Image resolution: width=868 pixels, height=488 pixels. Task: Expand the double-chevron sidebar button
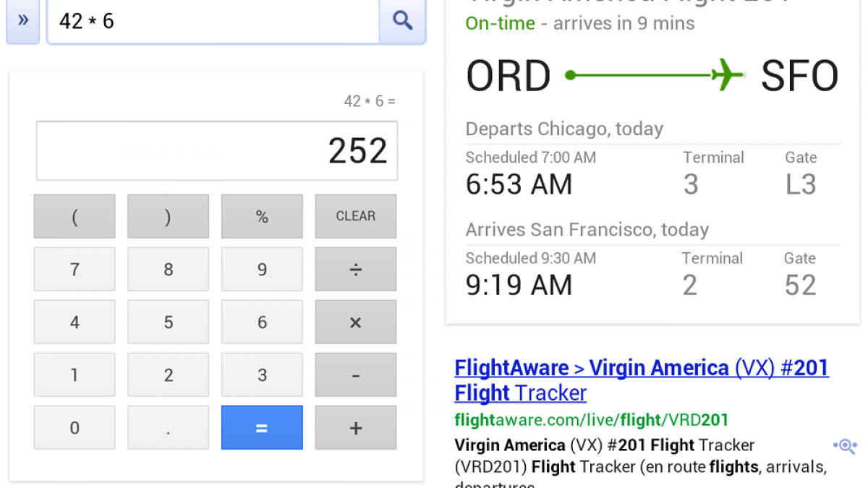point(23,20)
